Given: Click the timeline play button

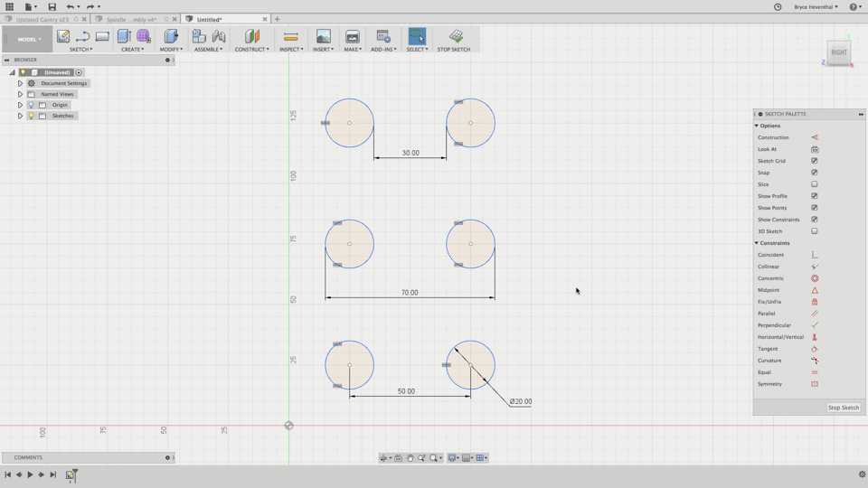Looking at the screenshot, I should (30, 474).
